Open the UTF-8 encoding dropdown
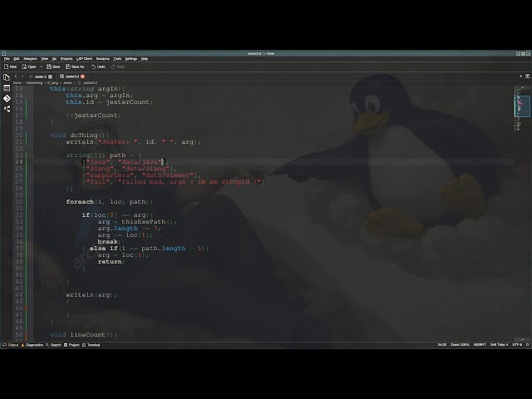This screenshot has height=399, width=532. click(517, 345)
